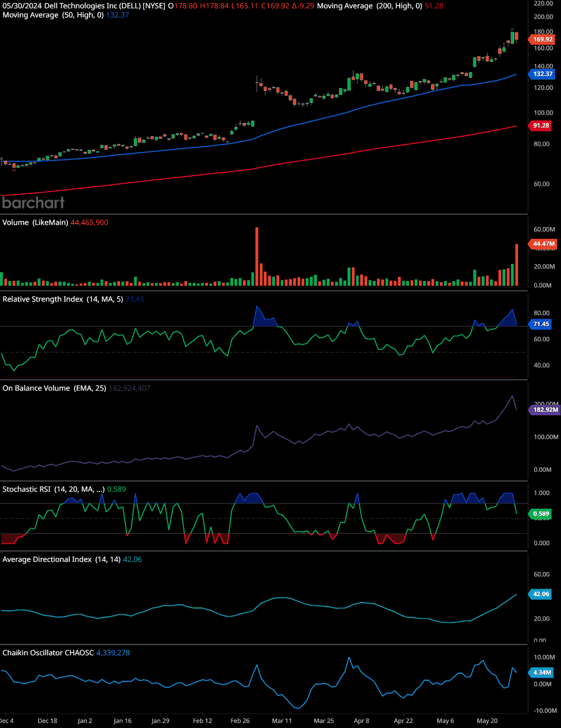The image size is (561, 728).
Task: Click the blue 132.37 moving average tag on the price axis
Action: 542,74
